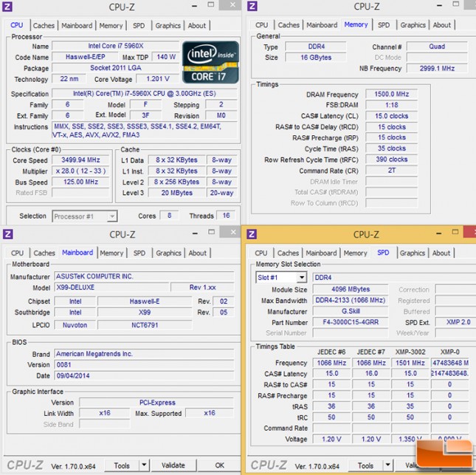
Task: Maximize the Memory tab window
Action: tap(455, 4)
